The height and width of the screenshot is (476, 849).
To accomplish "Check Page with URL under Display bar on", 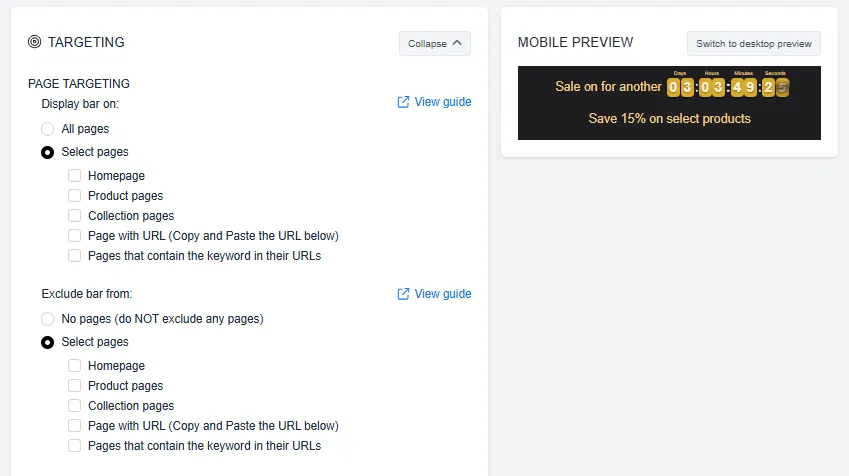I will 74,236.
